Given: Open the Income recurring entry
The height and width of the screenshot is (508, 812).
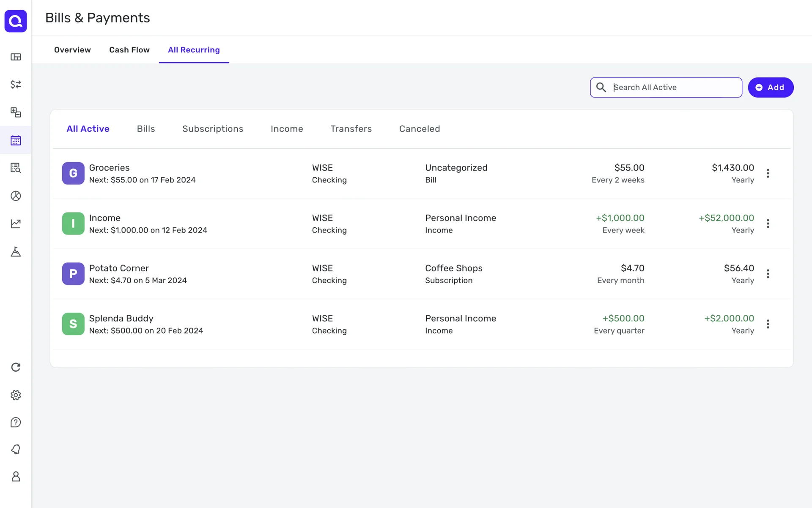Looking at the screenshot, I should (104, 218).
